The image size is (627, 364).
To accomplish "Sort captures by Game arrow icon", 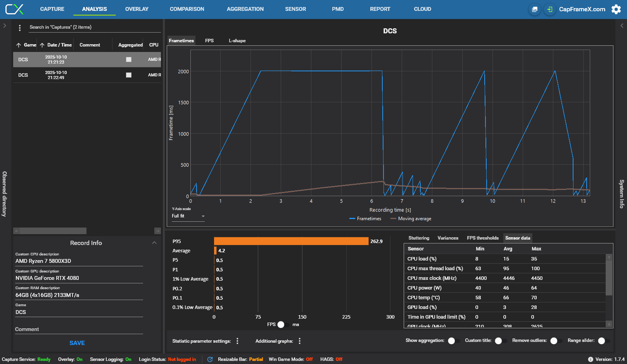I will tap(18, 45).
